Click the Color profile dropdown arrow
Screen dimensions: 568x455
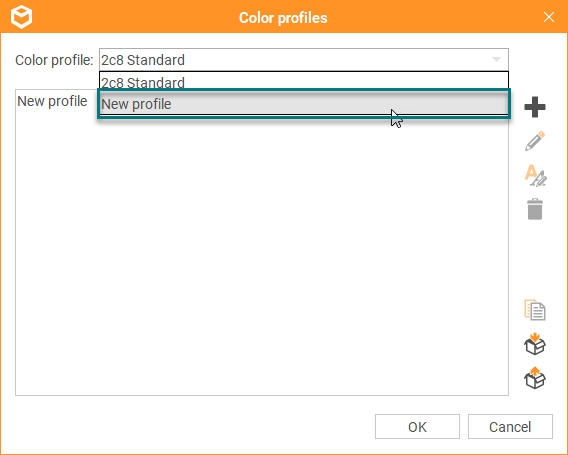tap(496, 59)
